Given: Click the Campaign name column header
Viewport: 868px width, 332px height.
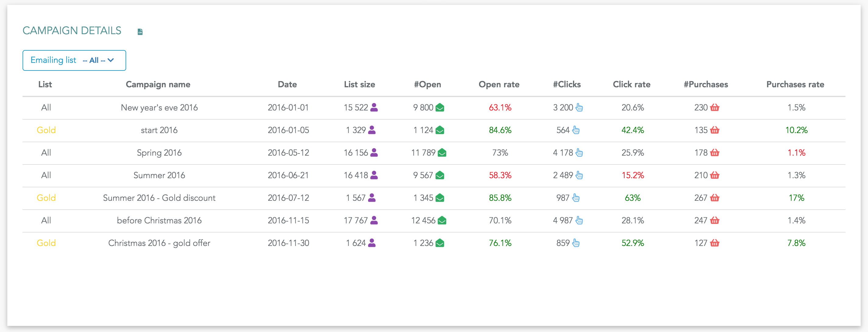Looking at the screenshot, I should (158, 84).
